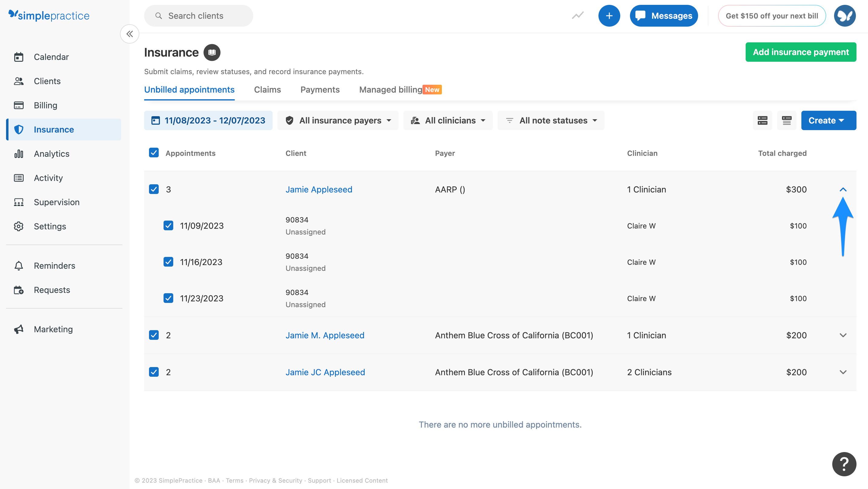Uncheck Jamie Appleseed group checkbox
Image resolution: width=868 pixels, height=489 pixels.
(x=154, y=189)
